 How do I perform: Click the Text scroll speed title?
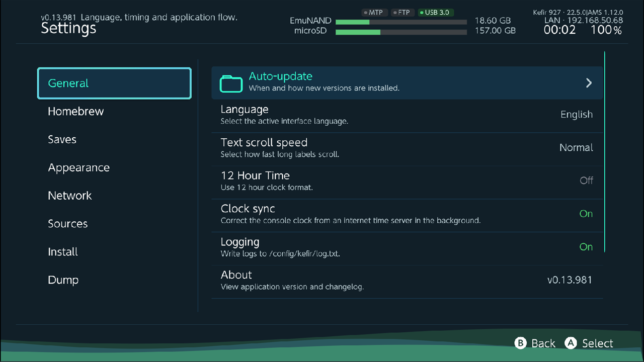[264, 143]
